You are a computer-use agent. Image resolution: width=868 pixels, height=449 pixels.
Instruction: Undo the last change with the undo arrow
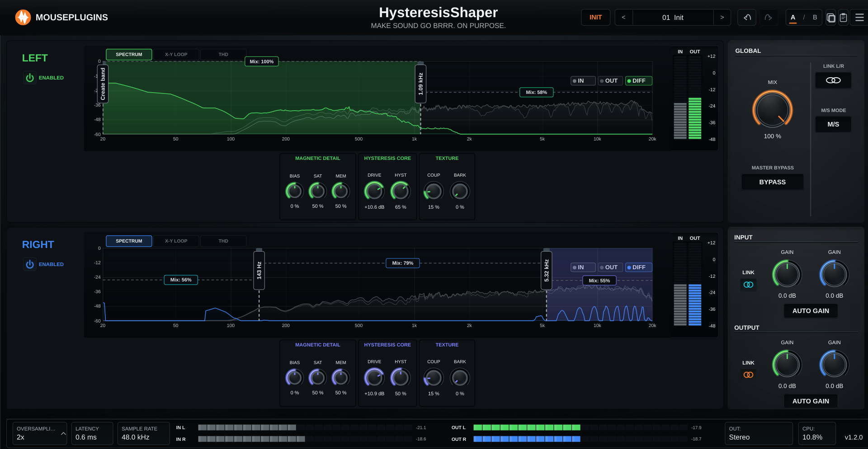[x=747, y=17]
